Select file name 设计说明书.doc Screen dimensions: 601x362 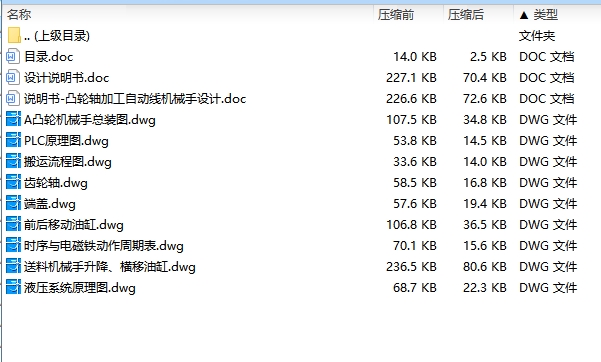coord(67,78)
